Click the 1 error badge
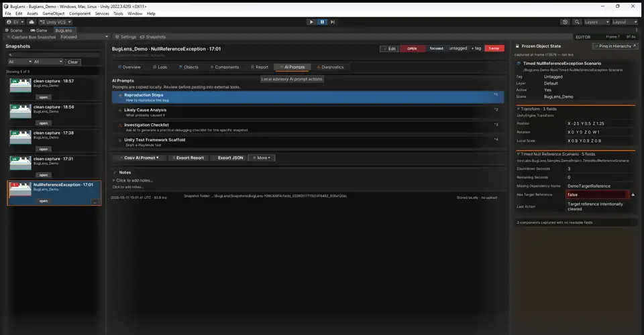Screen dimensions: 644x335 494,48
